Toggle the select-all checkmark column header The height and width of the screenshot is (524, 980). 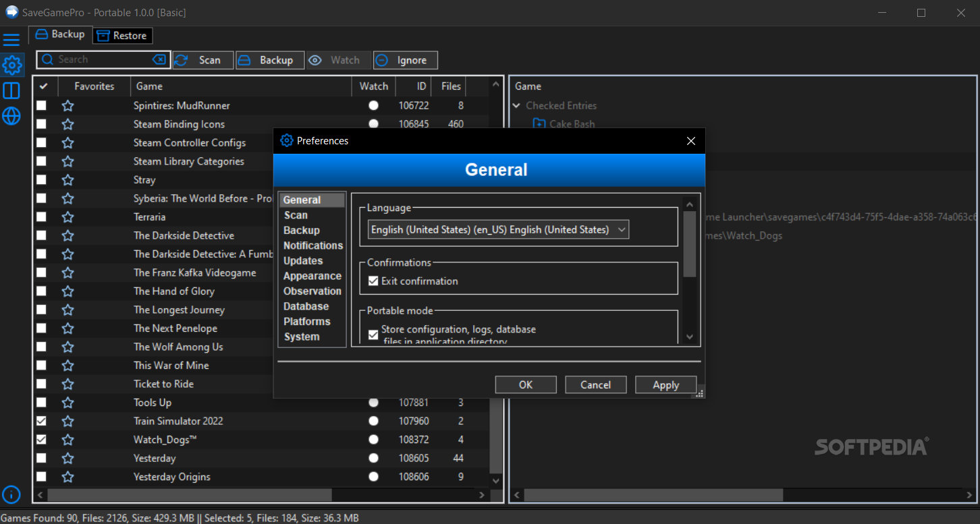point(44,86)
